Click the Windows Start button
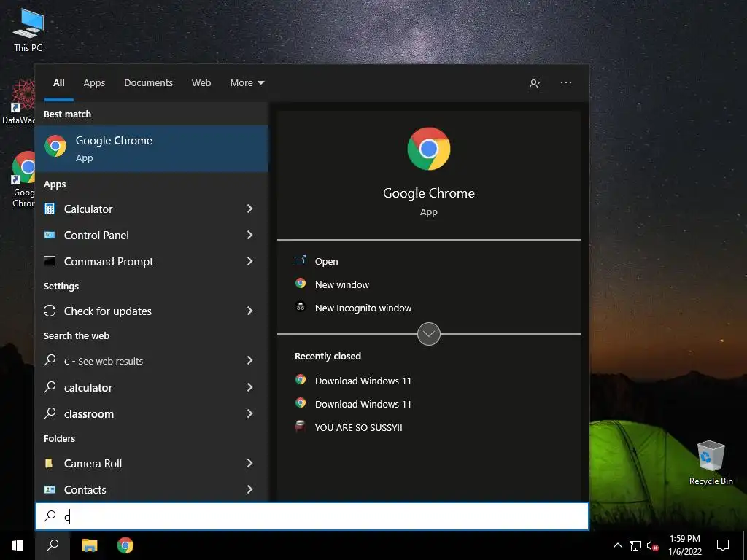This screenshot has height=560, width=747. coord(18,545)
